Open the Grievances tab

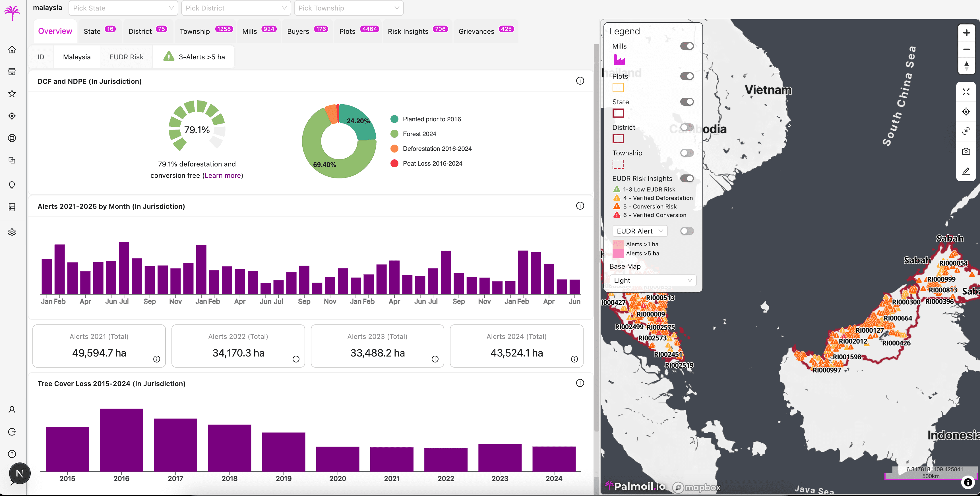[476, 31]
